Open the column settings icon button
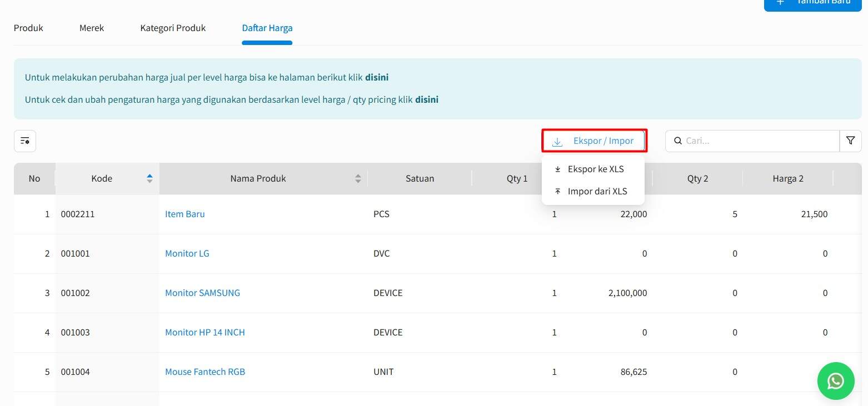The height and width of the screenshot is (406, 868). click(25, 141)
